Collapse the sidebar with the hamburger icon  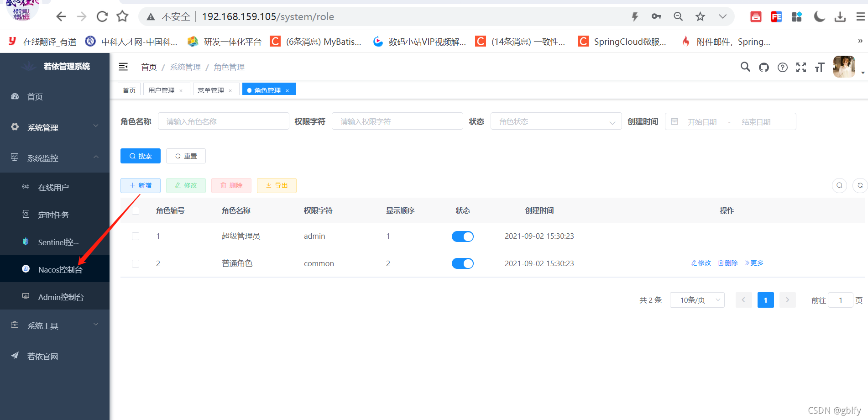tap(123, 67)
